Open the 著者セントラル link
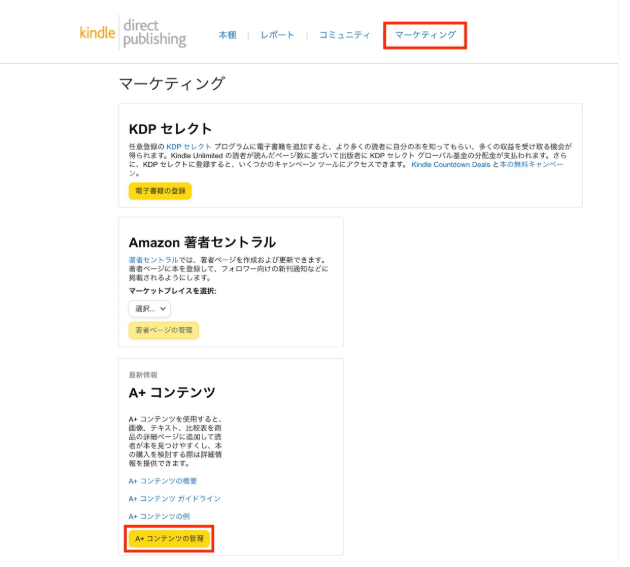 click(x=153, y=260)
